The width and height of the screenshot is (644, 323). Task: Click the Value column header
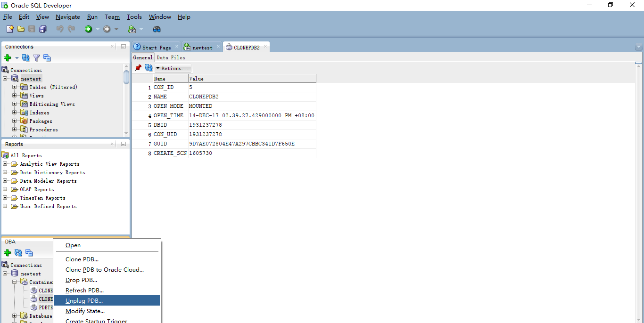click(x=252, y=79)
